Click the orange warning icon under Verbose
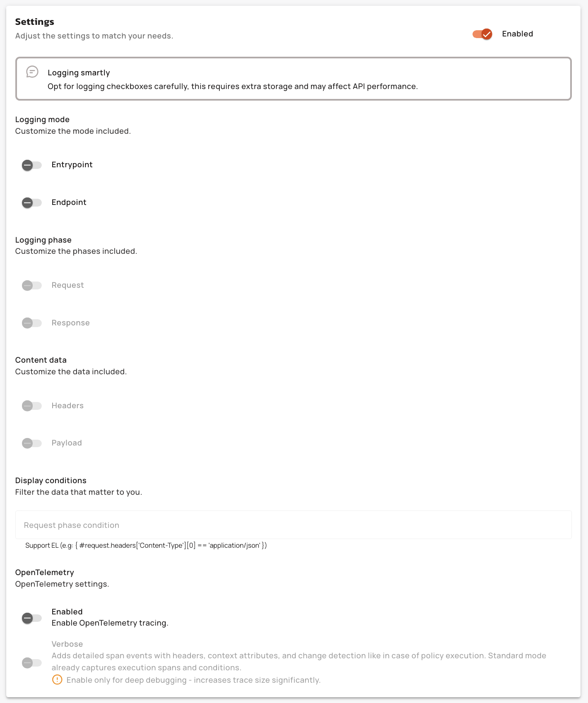 click(57, 680)
